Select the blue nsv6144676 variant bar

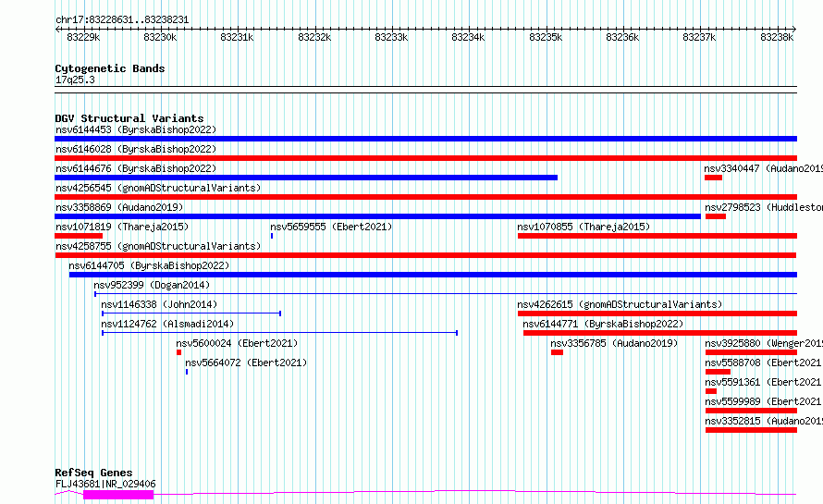click(306, 178)
